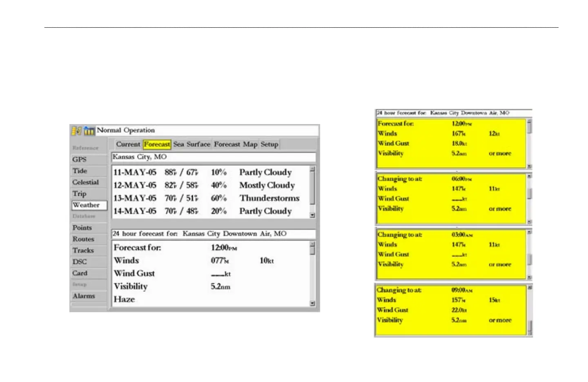Image resolution: width=588 pixels, height=382 pixels.
Task: Select the Weather sidebar entry
Action: [89, 205]
